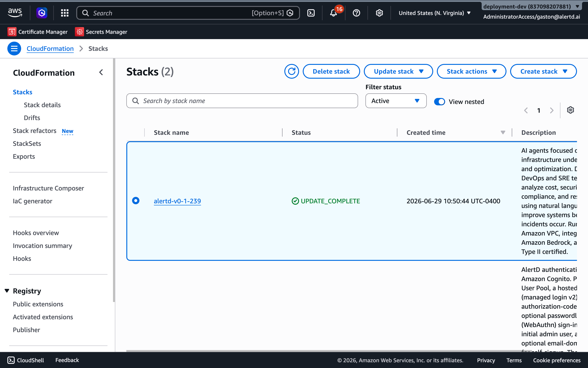588x368 pixels.
Task: Collapse the Registry section
Action: [7, 290]
